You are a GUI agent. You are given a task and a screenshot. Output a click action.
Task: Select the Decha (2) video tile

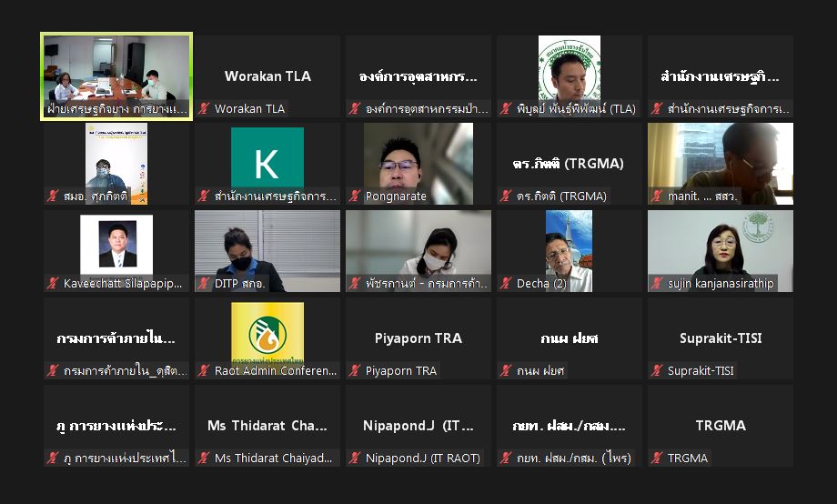[570, 251]
